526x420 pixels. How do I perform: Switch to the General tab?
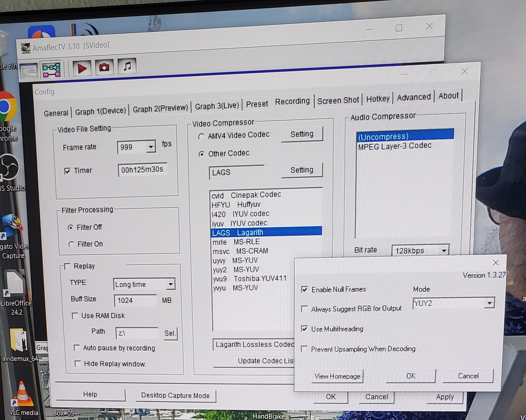[x=56, y=113]
